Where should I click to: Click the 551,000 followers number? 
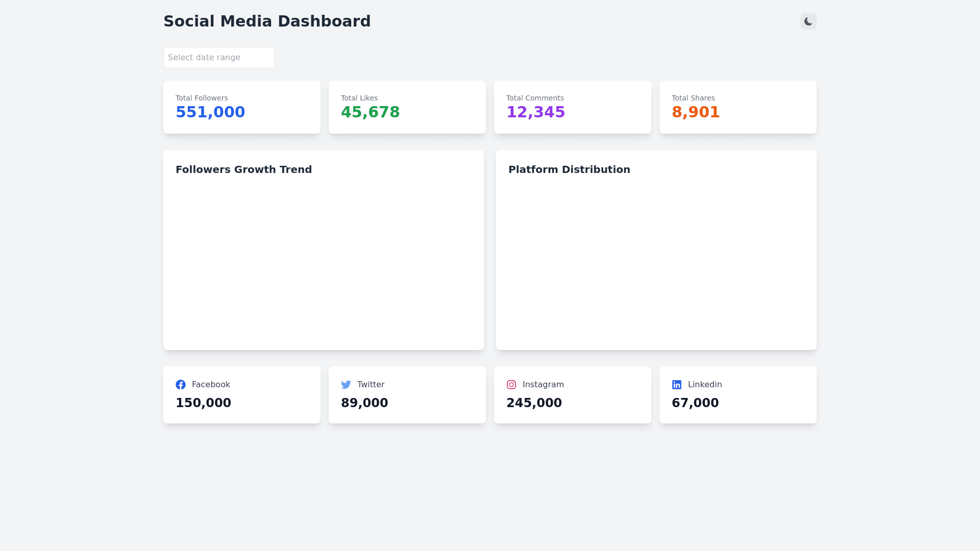coord(210,112)
